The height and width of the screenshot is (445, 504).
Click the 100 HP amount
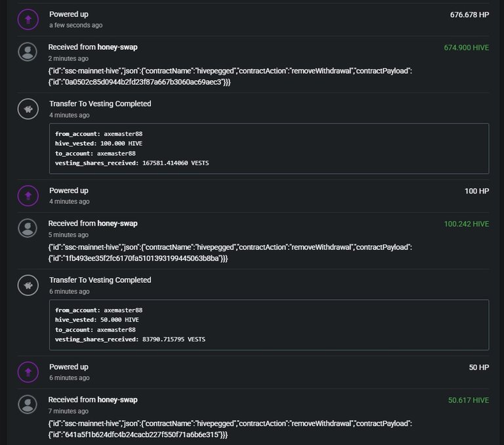tap(476, 191)
